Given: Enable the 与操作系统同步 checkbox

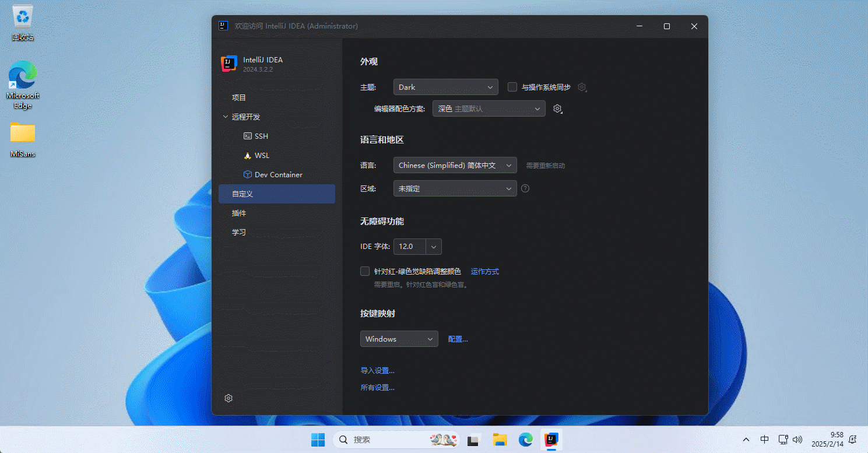Looking at the screenshot, I should tap(512, 87).
